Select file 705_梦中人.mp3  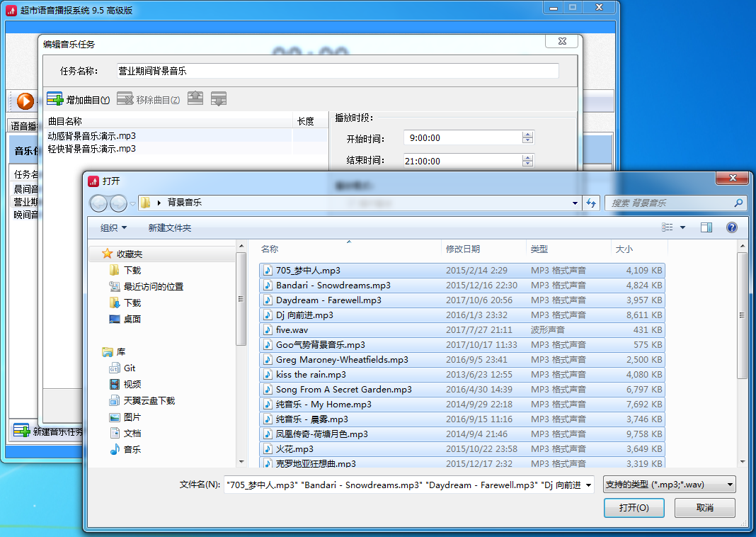(462, 270)
